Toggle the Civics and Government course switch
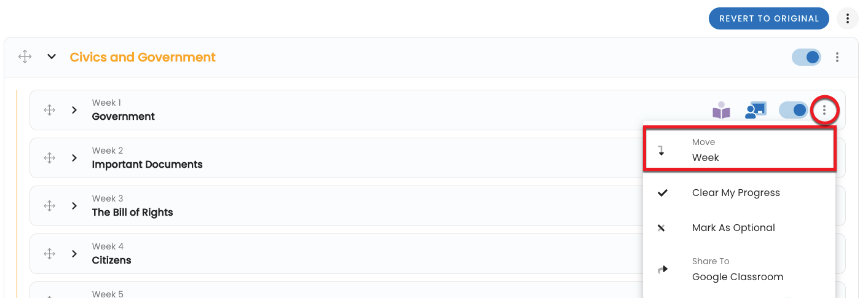Viewport: 868px width, 298px height. [807, 57]
